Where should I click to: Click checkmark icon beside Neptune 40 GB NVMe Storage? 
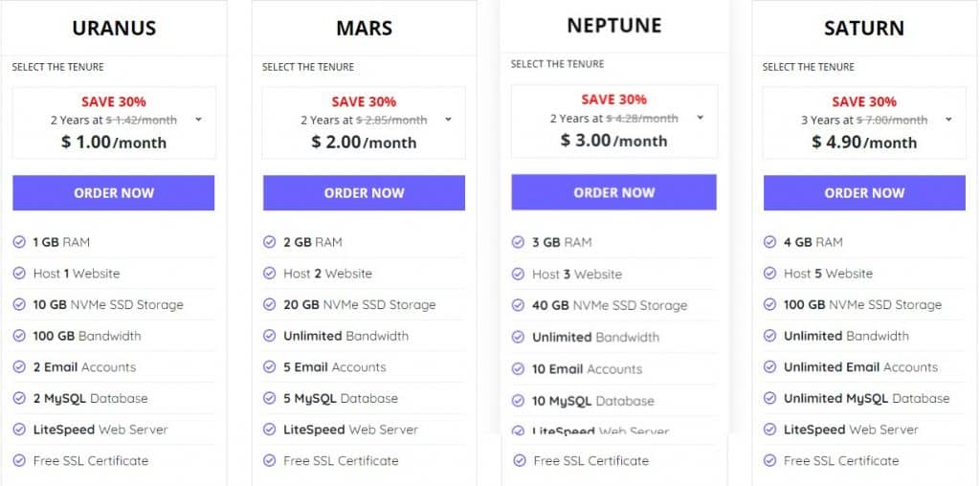pos(519,305)
